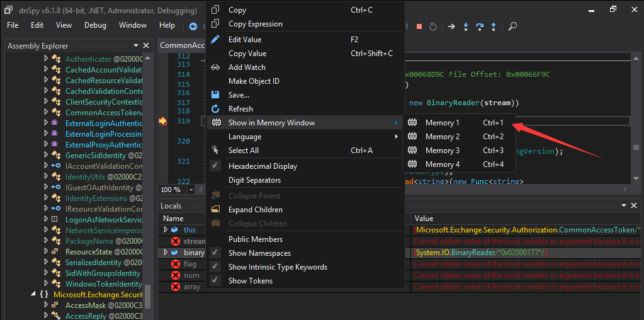Click the System.IO.BinaryReader value cell
Viewport: 644px width, 320px height.
(x=528, y=252)
